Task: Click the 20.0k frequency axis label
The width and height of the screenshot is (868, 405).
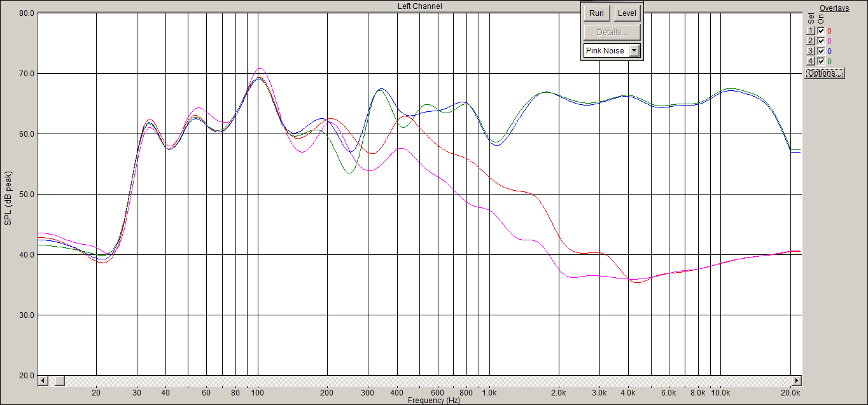Action: [791, 393]
